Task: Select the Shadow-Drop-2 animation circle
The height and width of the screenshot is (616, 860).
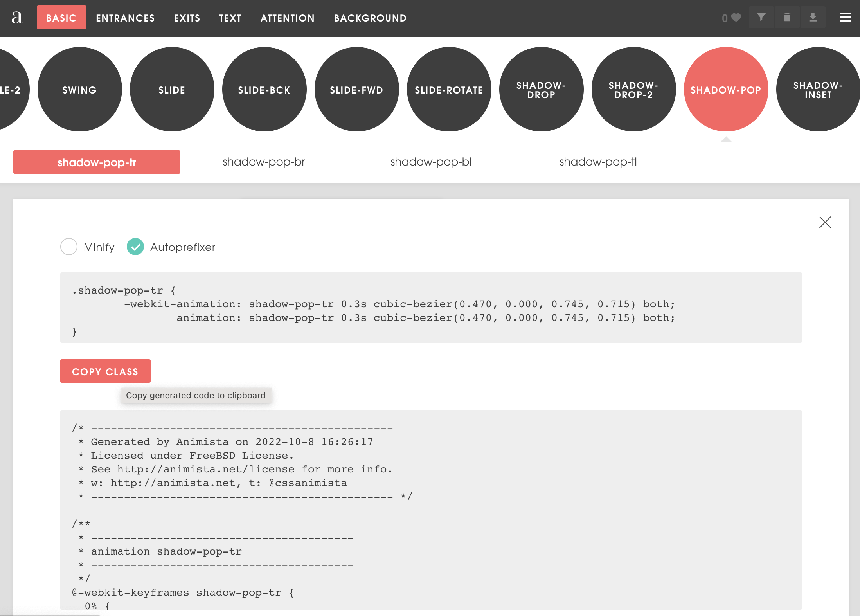Action: point(633,90)
